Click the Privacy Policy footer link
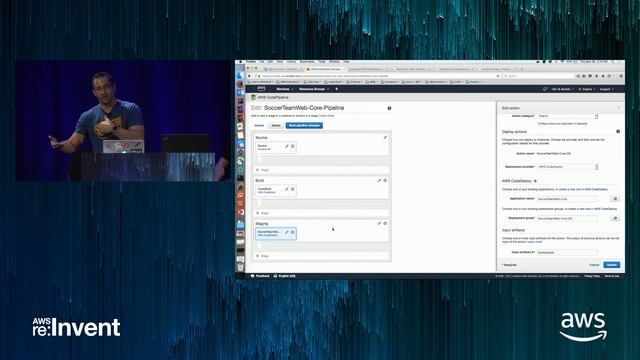The width and height of the screenshot is (640, 360). (x=592, y=276)
